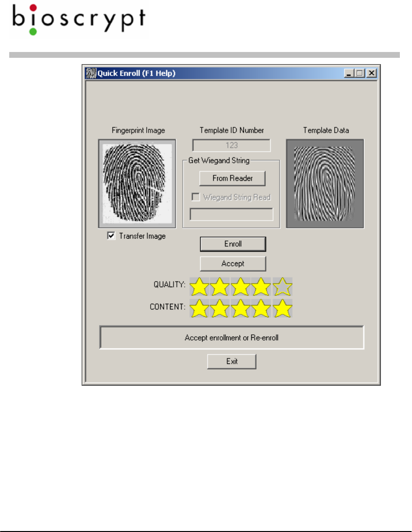412x532 pixels.
Task: Click the 'Fingerprint Image' label
Action: pyautogui.click(x=138, y=130)
